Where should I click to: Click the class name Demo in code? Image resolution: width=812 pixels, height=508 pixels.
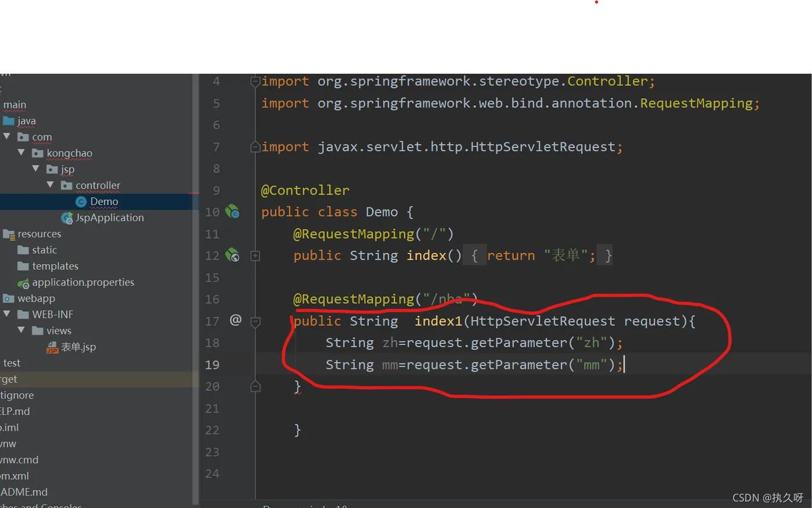pos(382,212)
